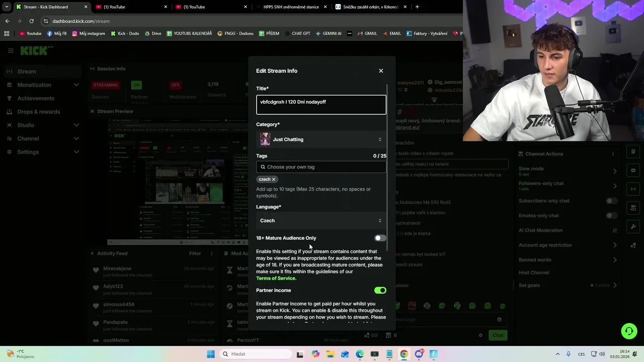Open the Windows Start menu
644x362 pixels.
coord(211,354)
